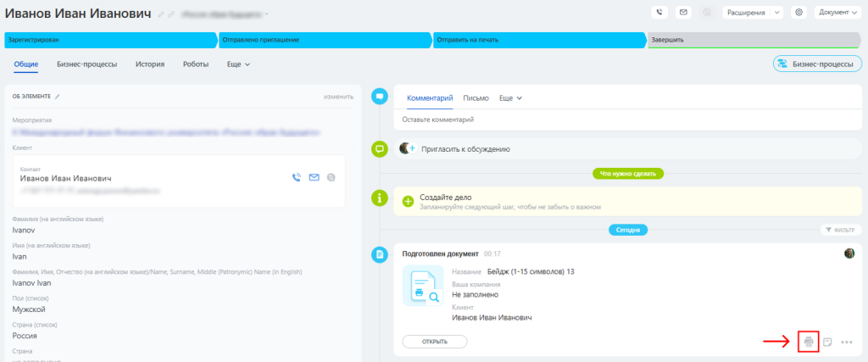
Task: Email contact via envelope icon in Клиент card
Action: (314, 178)
